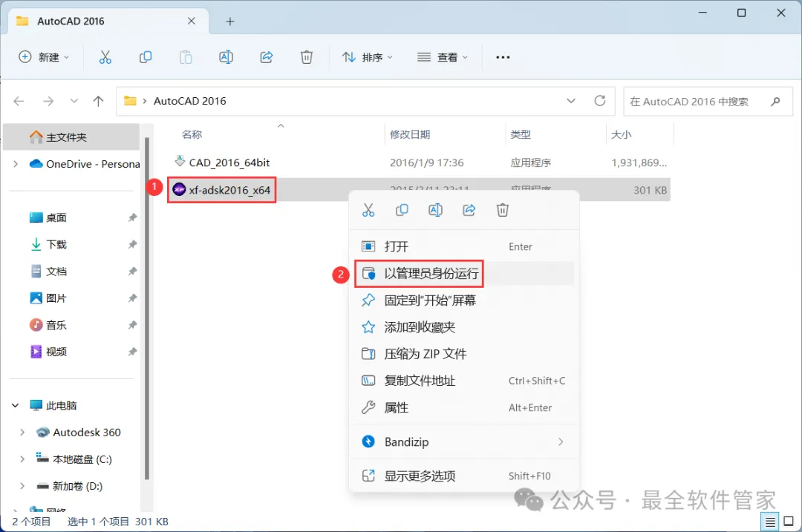This screenshot has height=532, width=802.
Task: Click the Rename icon in the toolbar
Action: coord(226,57)
